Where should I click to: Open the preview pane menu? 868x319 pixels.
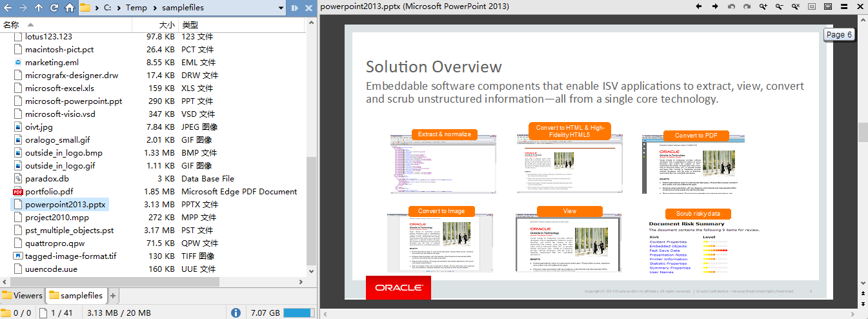tap(844, 6)
